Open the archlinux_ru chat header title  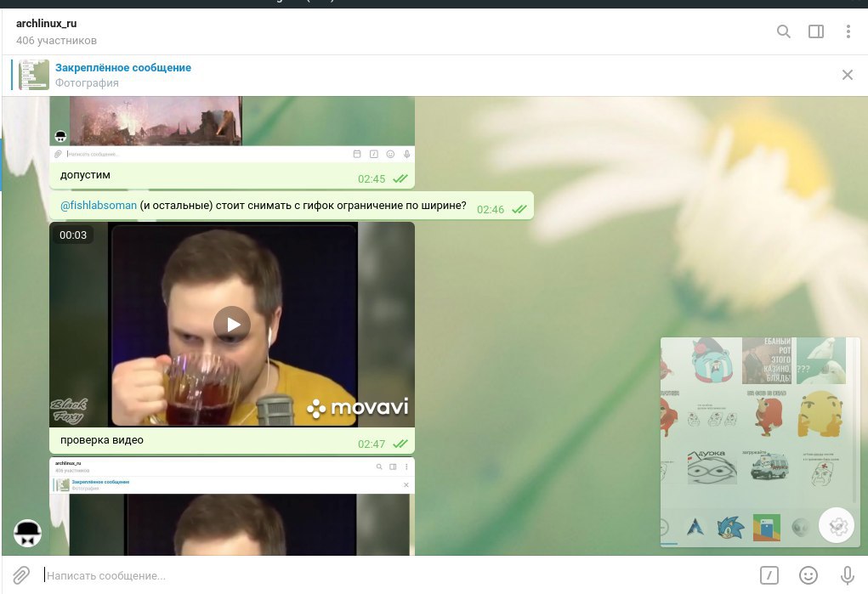pyautogui.click(x=47, y=23)
